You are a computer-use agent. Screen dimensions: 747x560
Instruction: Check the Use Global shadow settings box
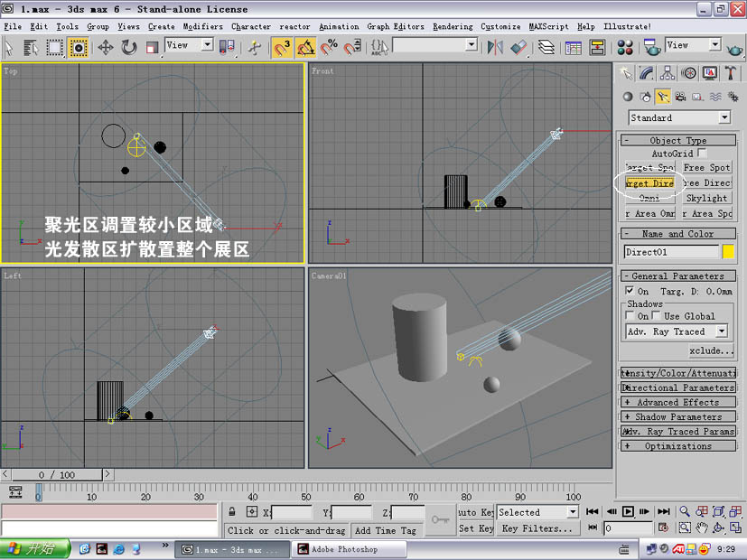pos(657,316)
